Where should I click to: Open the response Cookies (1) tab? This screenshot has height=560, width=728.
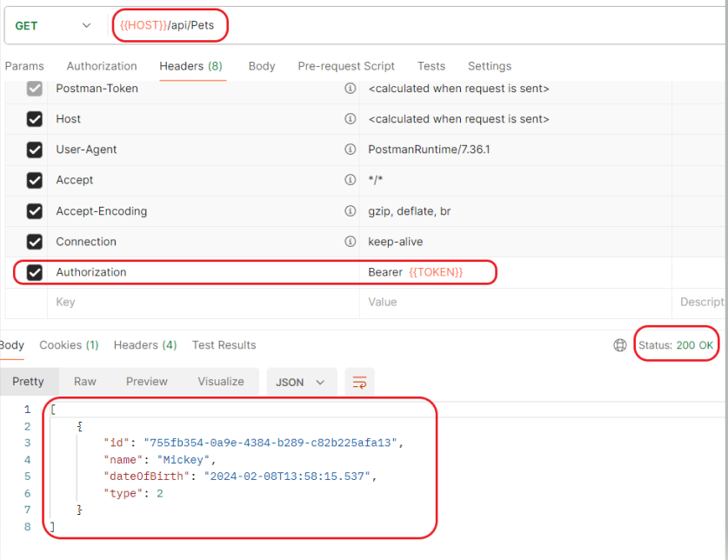(69, 345)
